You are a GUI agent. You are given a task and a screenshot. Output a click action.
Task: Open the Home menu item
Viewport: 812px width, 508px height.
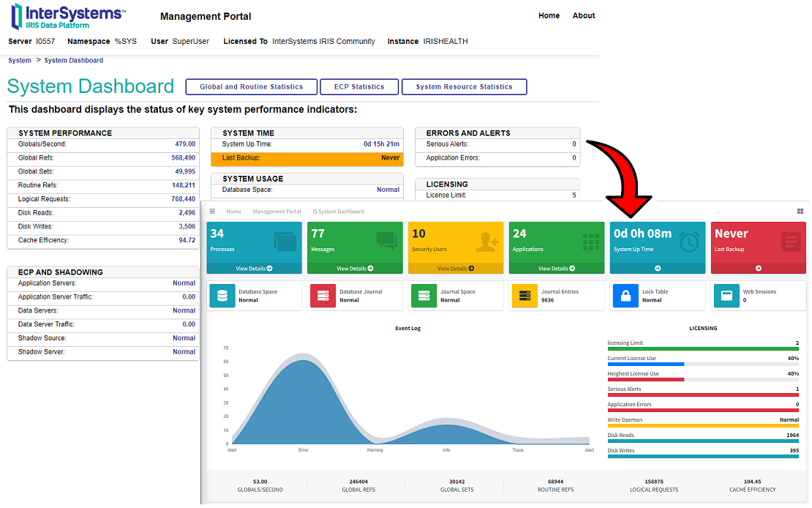click(549, 15)
